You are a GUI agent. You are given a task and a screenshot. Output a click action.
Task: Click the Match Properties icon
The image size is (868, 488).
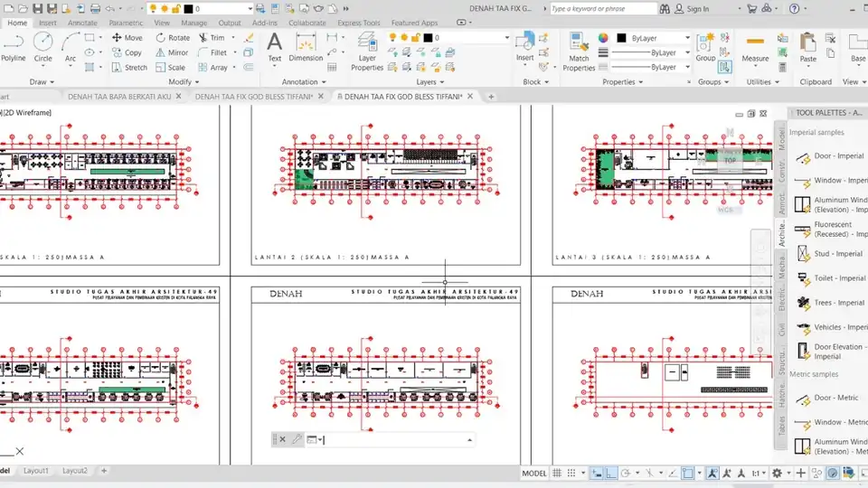(579, 52)
